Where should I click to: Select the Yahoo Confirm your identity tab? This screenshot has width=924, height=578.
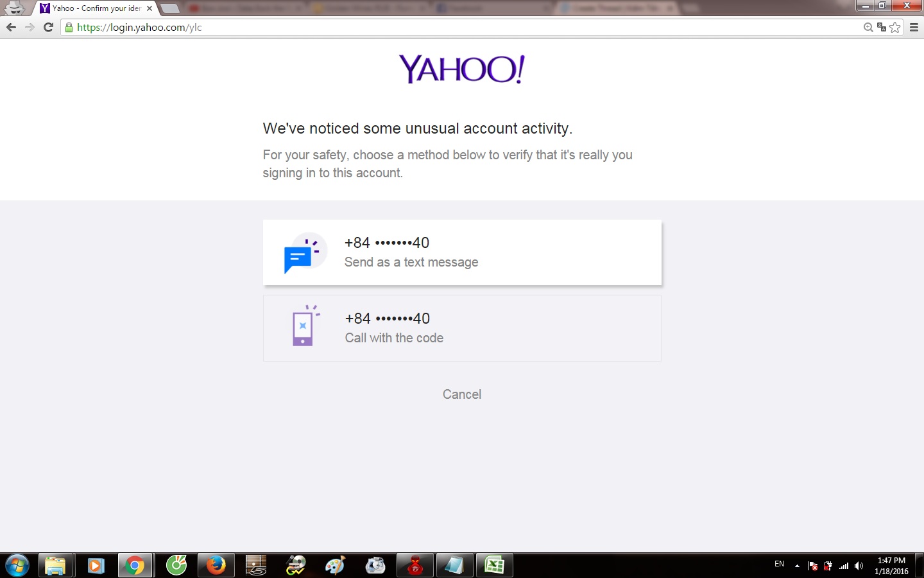(96, 8)
